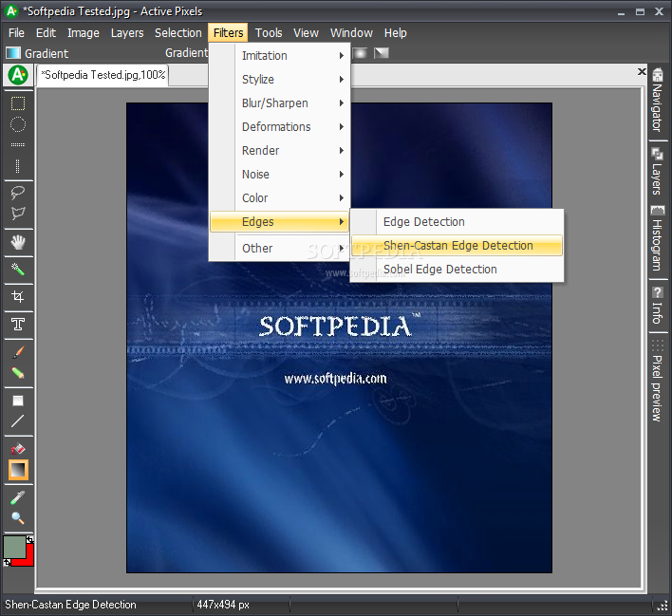Choose the paint bucket fill tool

(x=18, y=449)
